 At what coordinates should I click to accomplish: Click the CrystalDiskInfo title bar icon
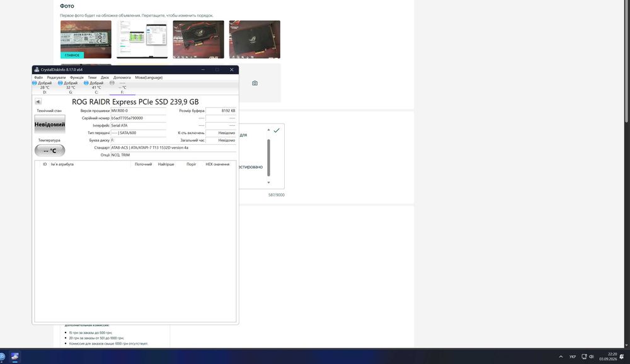(x=37, y=69)
